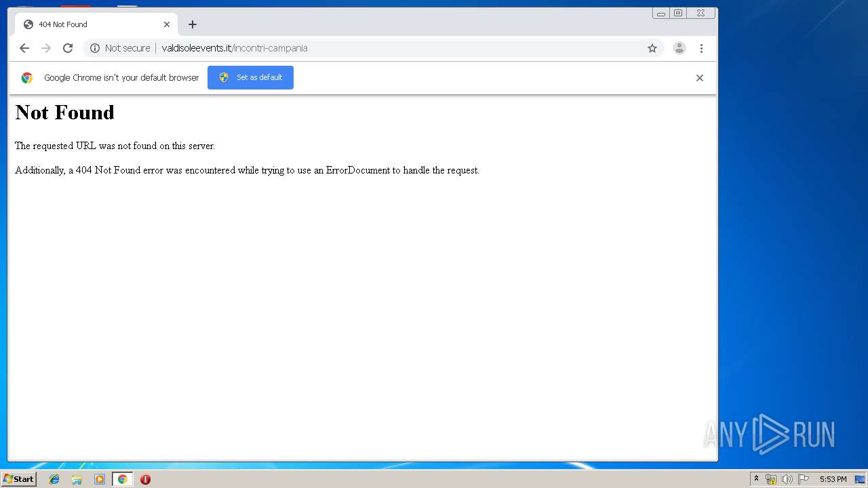Open the Chrome profile avatar

coord(679,48)
